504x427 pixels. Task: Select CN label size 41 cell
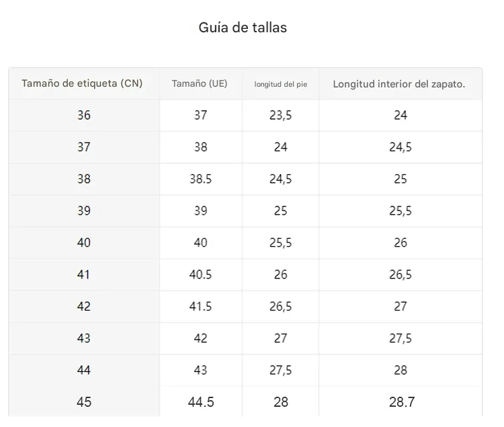point(83,274)
